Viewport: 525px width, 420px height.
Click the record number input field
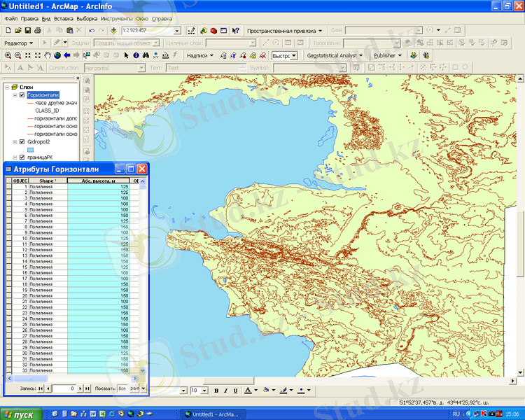tap(64, 387)
